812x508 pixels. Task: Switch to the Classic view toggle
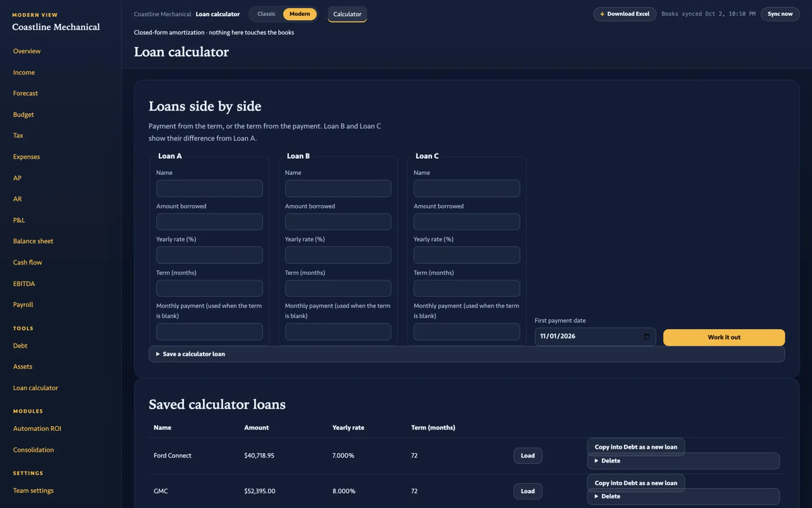click(266, 14)
